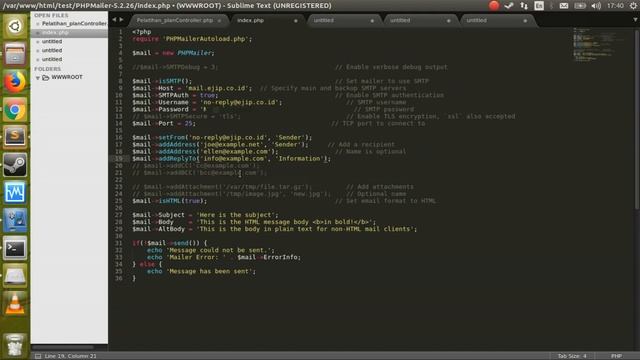Close index.php using its sidebar x icon
This screenshot has width=640, height=360.
(38, 33)
